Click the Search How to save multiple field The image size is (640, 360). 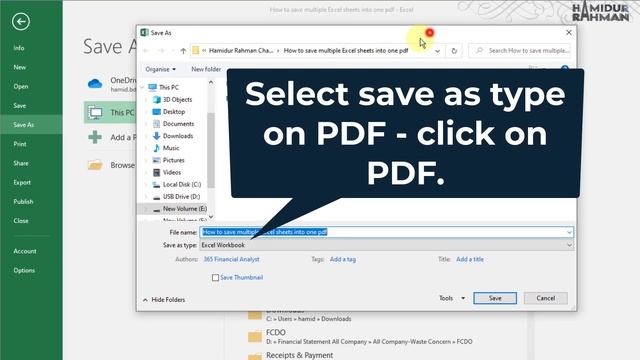coord(520,51)
